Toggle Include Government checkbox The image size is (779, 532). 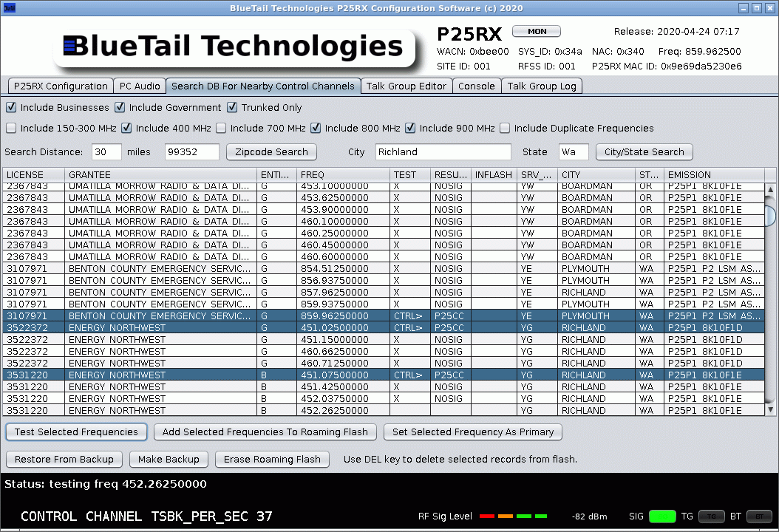[120, 107]
